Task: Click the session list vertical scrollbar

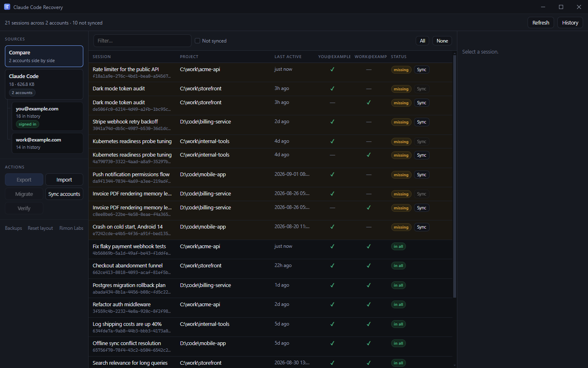Action: pyautogui.click(x=454, y=176)
